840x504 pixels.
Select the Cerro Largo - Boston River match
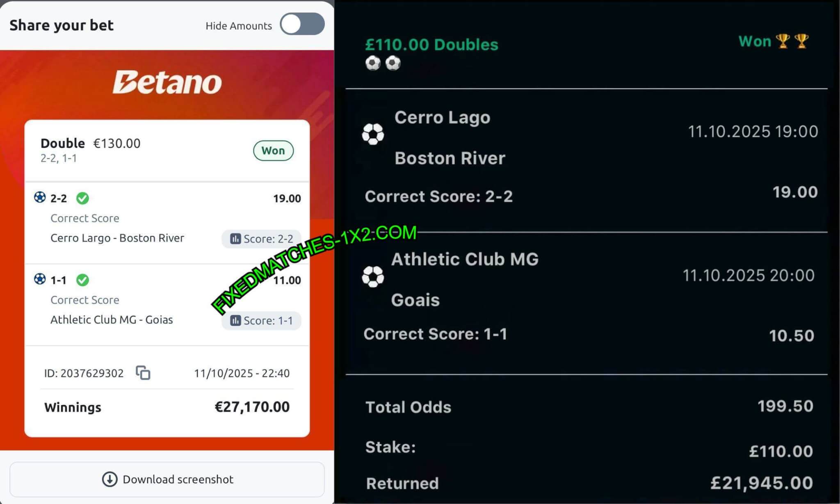pyautogui.click(x=117, y=238)
